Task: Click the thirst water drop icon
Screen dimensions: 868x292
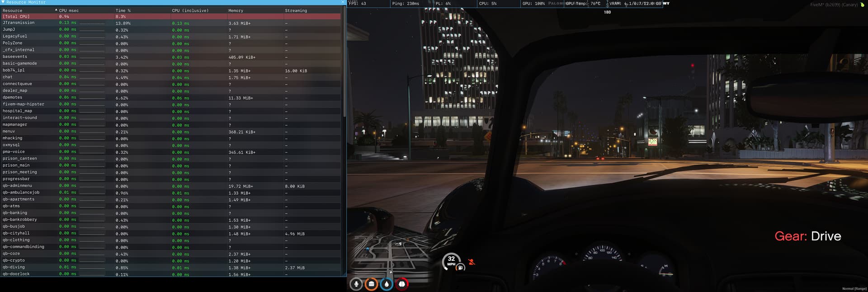Action: pyautogui.click(x=387, y=284)
